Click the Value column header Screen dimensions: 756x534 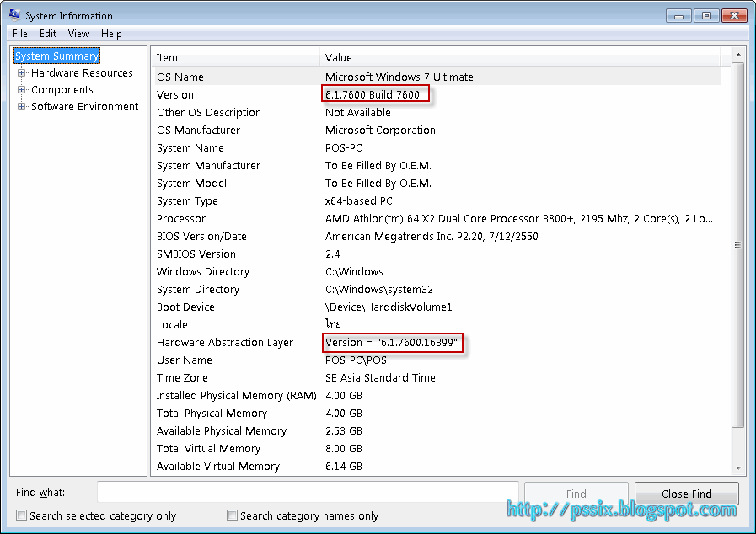coord(520,58)
